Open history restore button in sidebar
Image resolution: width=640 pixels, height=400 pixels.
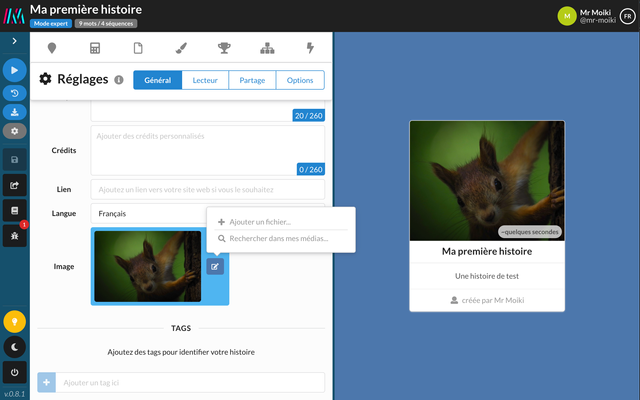(14, 93)
